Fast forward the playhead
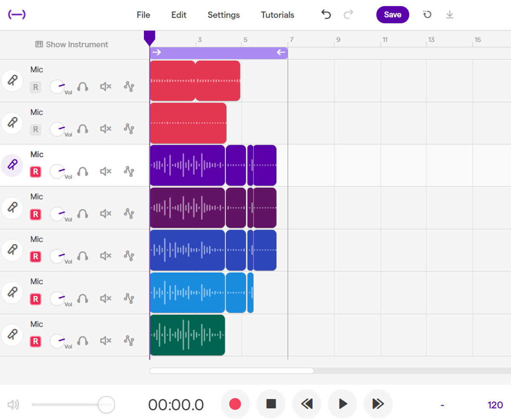 tap(378, 404)
